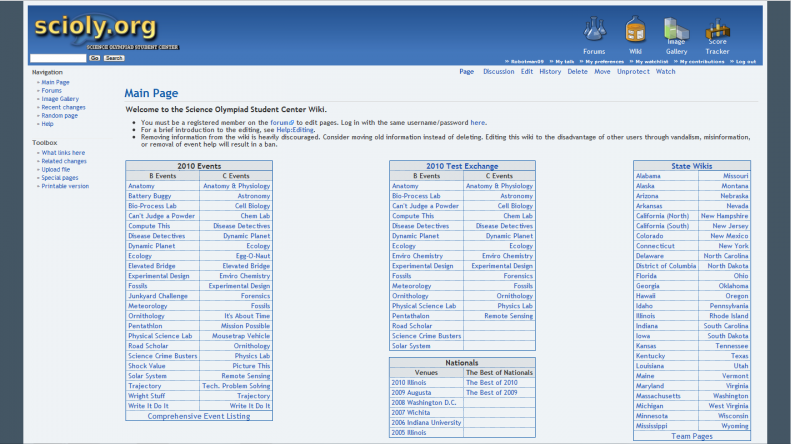Image resolution: width=791 pixels, height=444 pixels.
Task: Click the Watch tab
Action: click(x=665, y=72)
